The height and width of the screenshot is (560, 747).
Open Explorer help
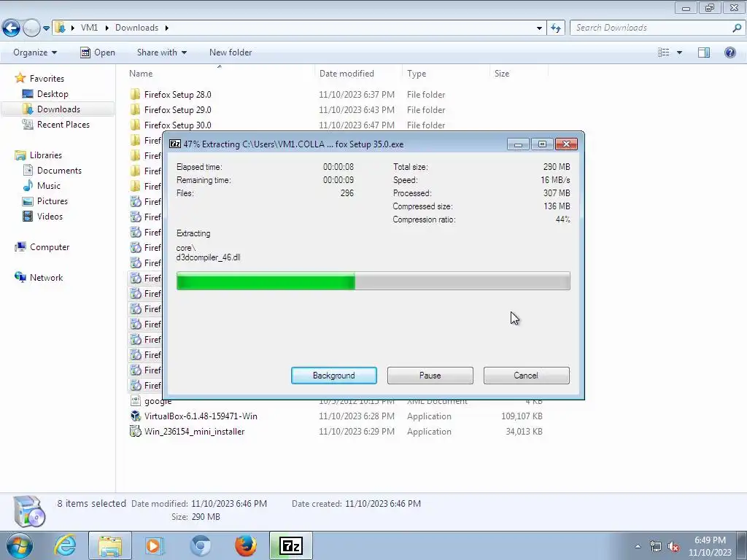(729, 52)
